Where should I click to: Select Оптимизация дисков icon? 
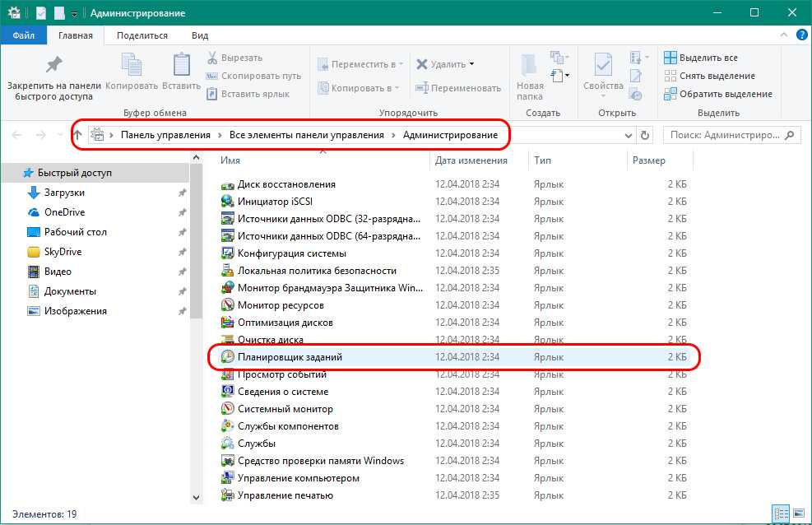[228, 323]
